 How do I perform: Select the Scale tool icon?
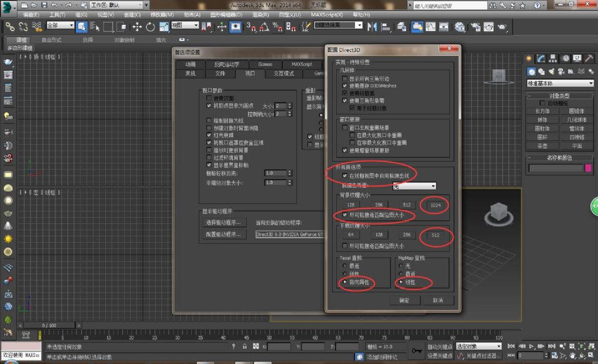(164, 27)
